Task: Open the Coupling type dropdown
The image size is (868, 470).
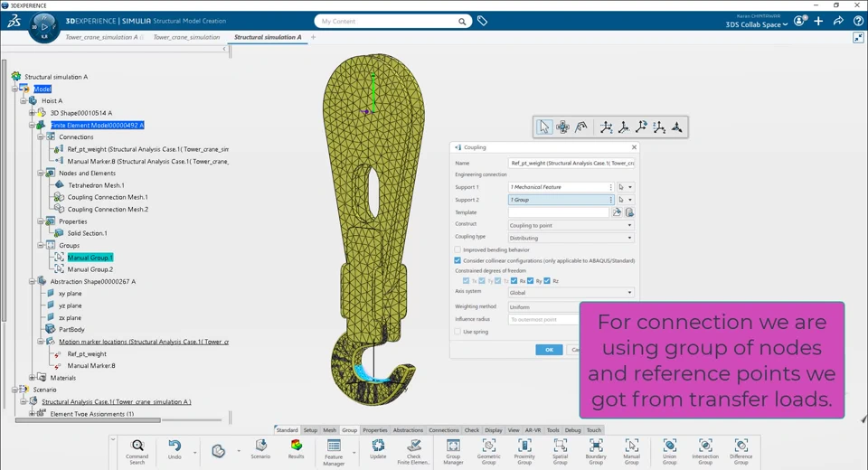Action: point(571,238)
